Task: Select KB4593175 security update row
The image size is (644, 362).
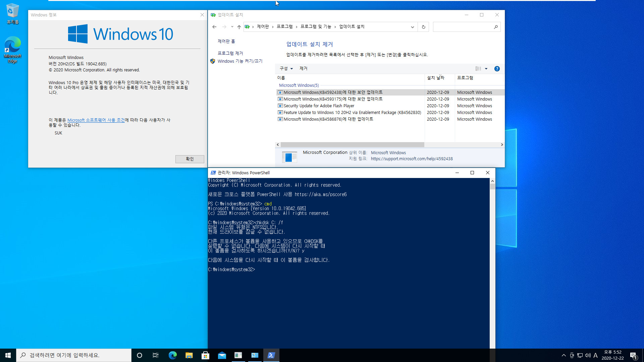Action: [390, 99]
